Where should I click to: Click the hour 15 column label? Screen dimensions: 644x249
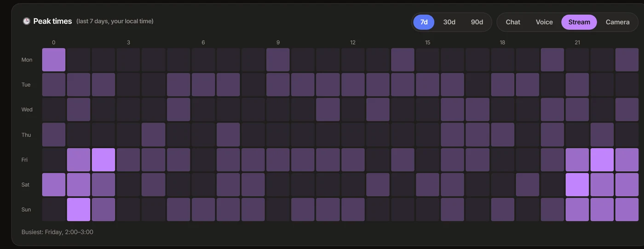click(x=428, y=42)
